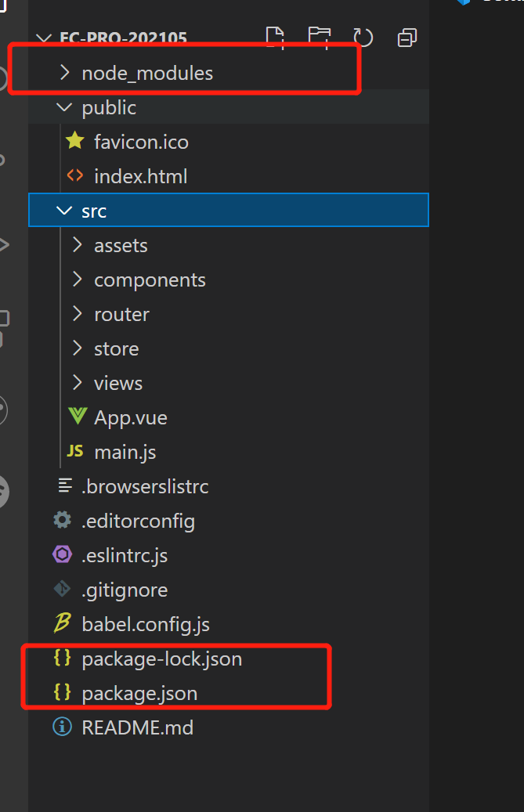Viewport: 524px width, 812px height.
Task: Click the New Folder icon in explorer header
Action: [319, 37]
